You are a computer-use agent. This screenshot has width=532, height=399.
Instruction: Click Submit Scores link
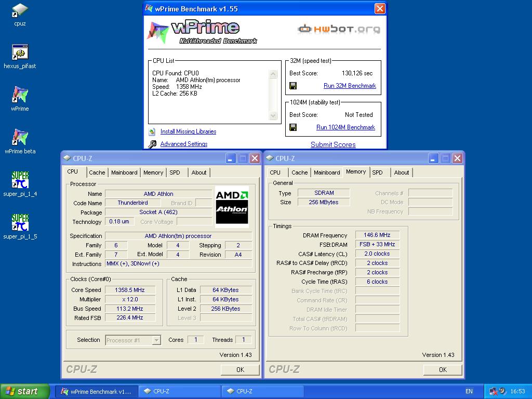click(x=333, y=144)
